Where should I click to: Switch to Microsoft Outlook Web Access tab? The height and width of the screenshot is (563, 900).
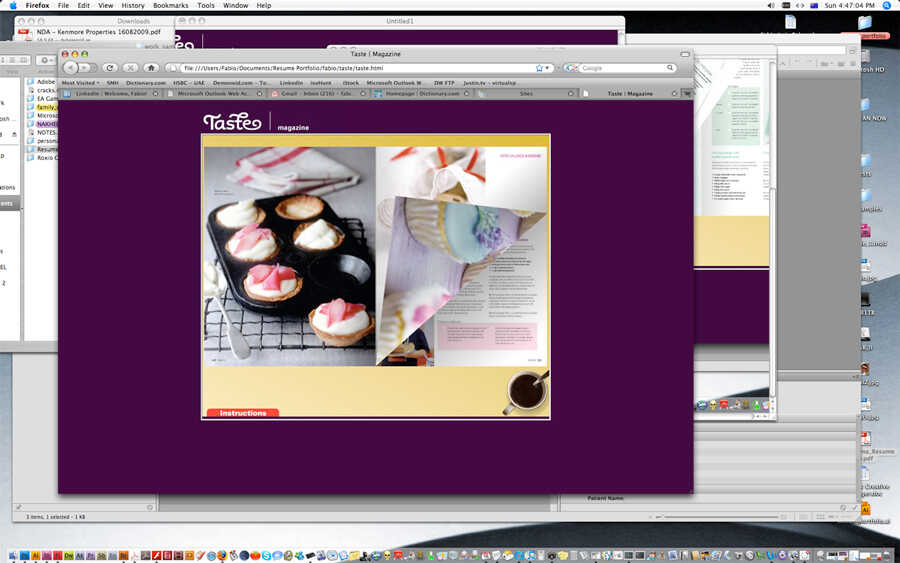[214, 94]
